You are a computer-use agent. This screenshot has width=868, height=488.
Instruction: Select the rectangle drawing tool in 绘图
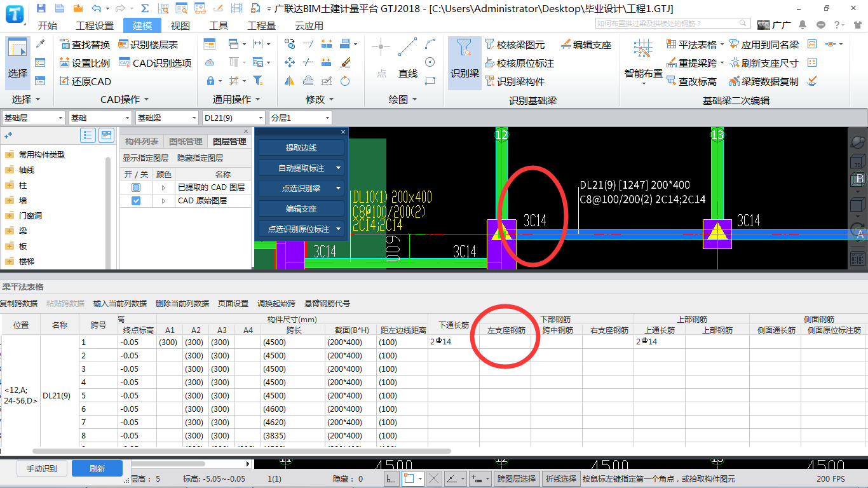click(x=430, y=81)
